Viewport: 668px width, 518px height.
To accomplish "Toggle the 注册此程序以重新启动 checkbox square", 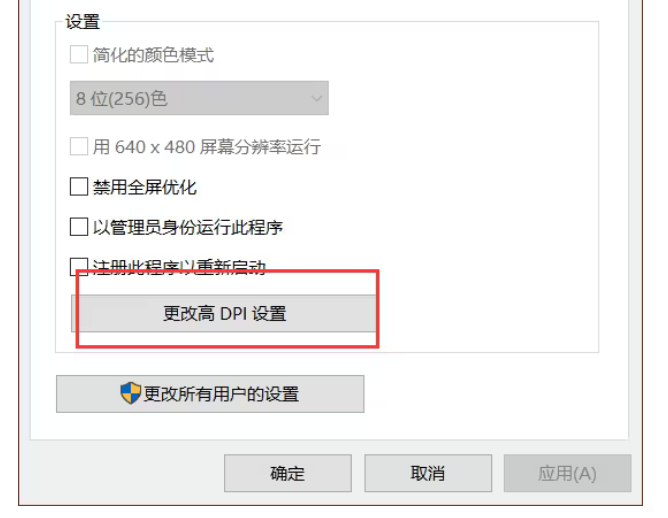I will pos(79,265).
